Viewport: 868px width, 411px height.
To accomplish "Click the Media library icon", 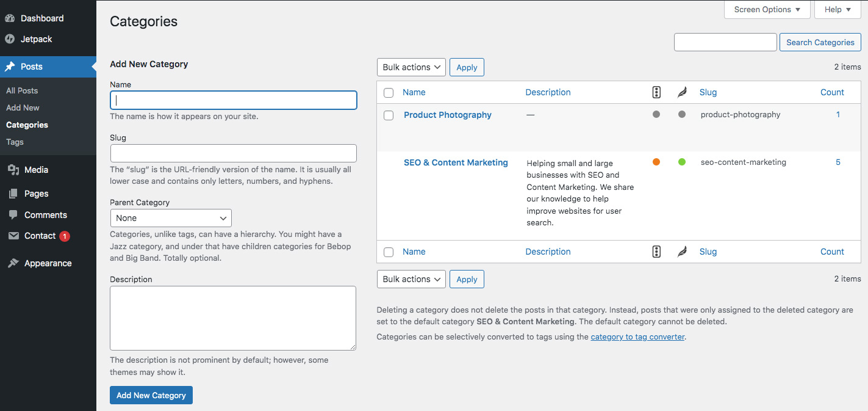I will (x=13, y=169).
